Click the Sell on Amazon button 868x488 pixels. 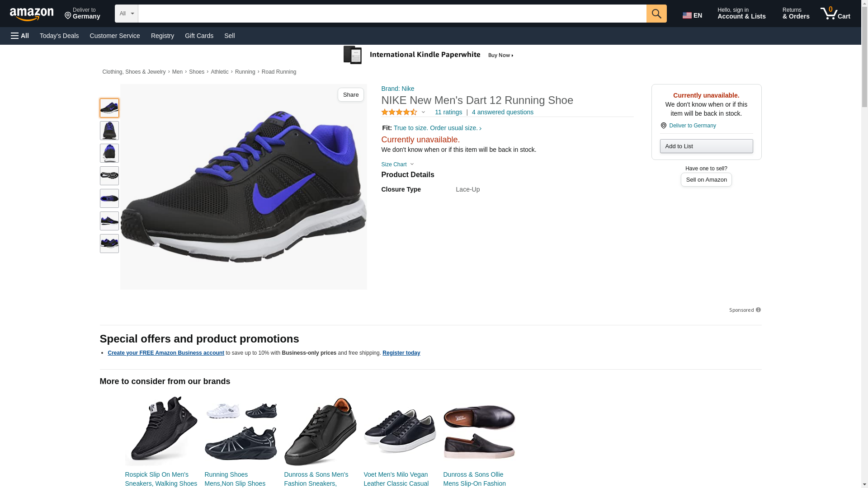tap(706, 180)
